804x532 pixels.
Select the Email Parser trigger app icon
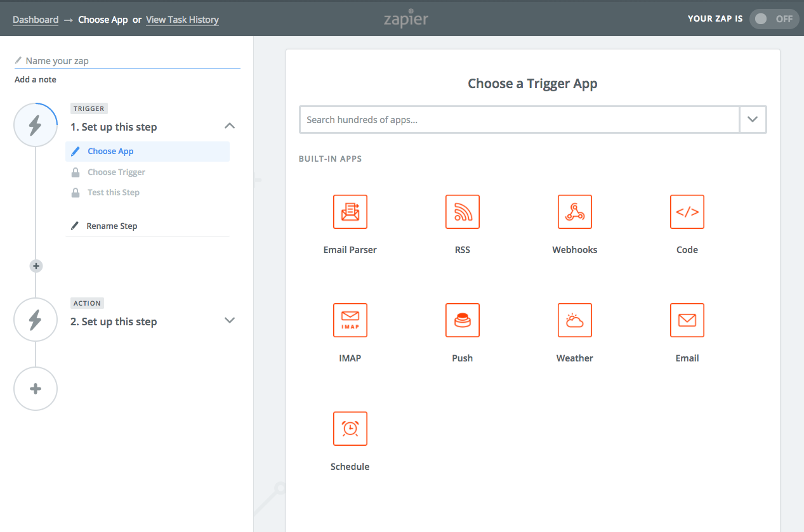point(350,212)
